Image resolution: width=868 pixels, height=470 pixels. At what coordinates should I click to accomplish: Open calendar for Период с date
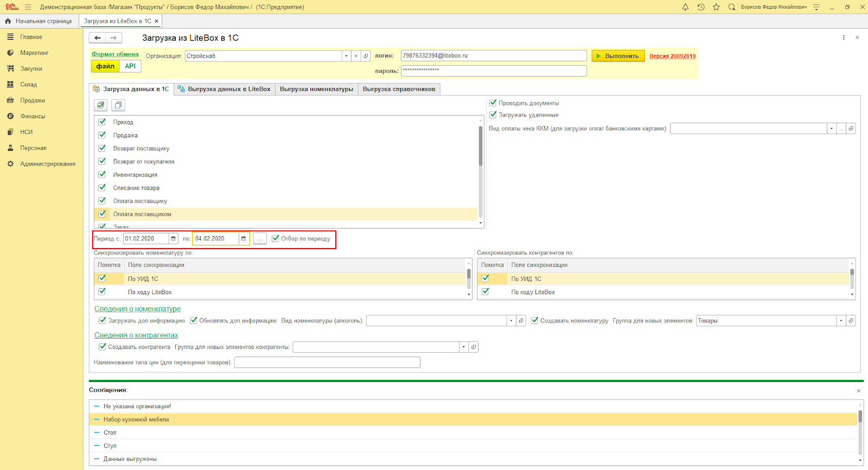pos(173,239)
